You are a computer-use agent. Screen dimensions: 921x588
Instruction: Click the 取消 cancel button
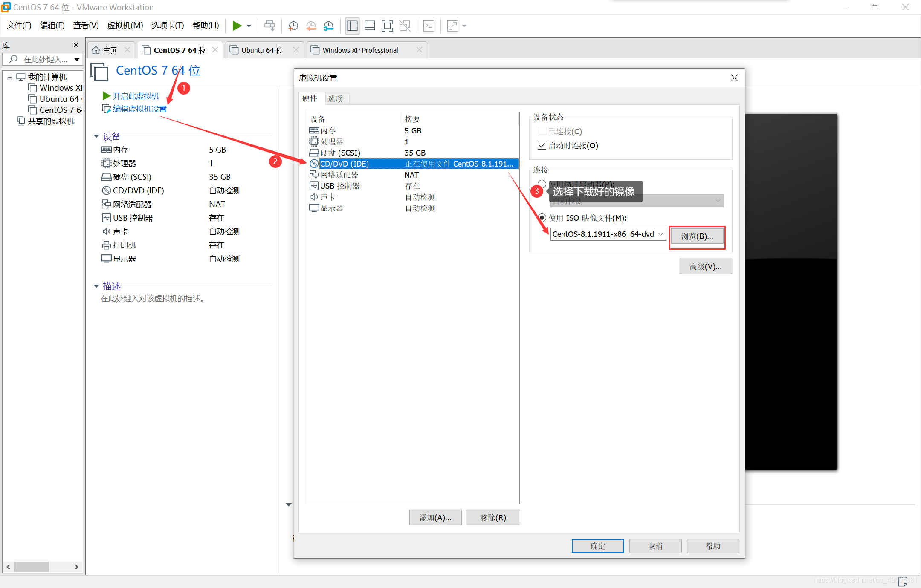[x=655, y=546]
